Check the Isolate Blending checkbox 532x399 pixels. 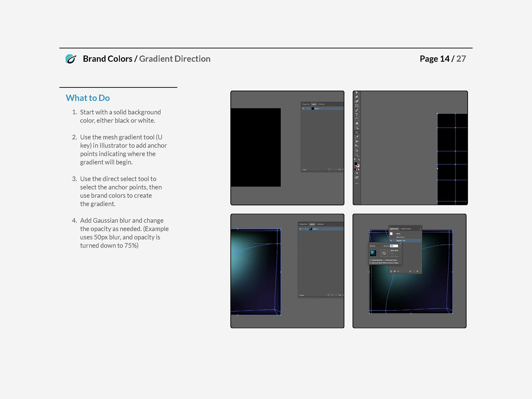coord(370,260)
